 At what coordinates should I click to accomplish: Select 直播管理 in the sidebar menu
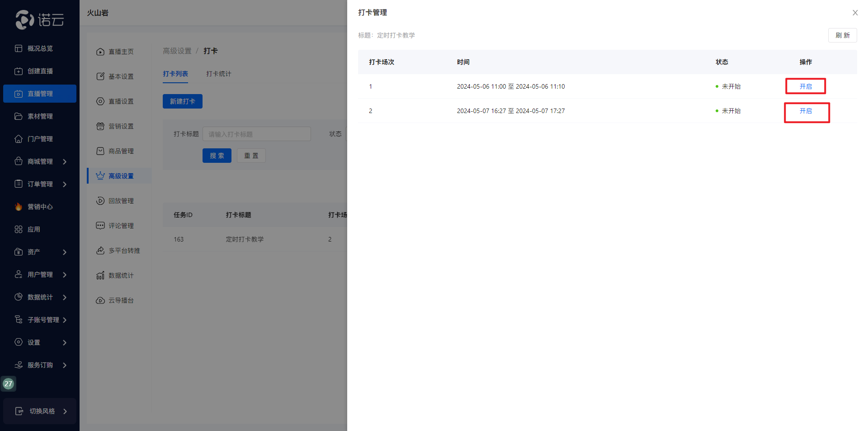point(40,94)
